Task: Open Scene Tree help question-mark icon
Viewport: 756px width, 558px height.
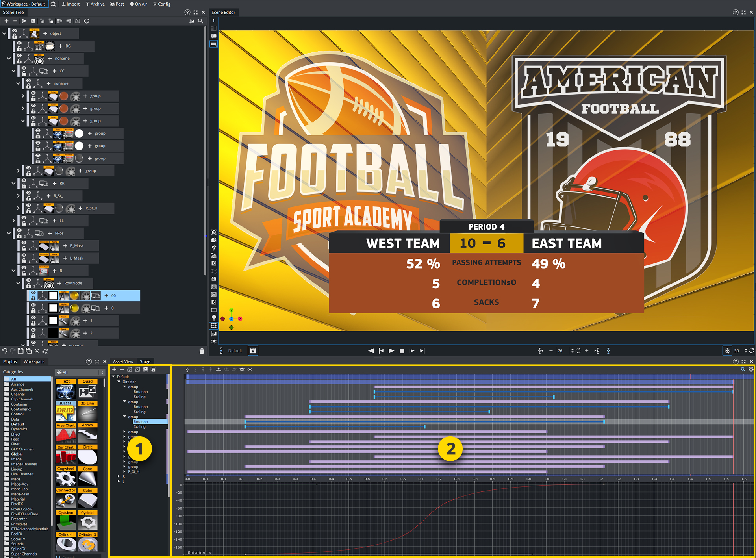Action: coord(187,12)
